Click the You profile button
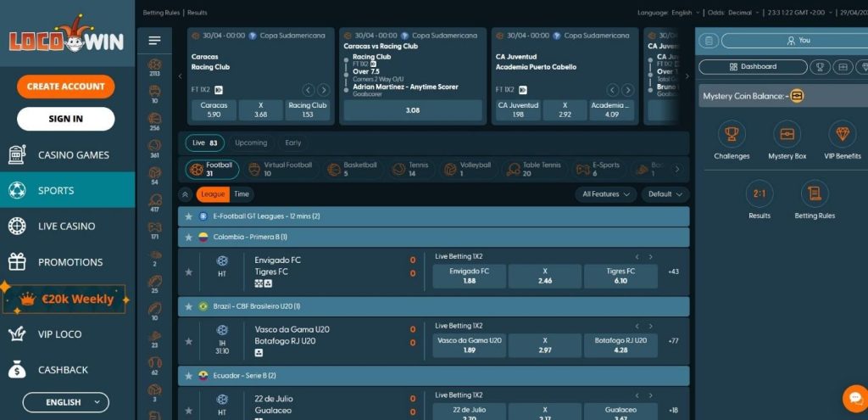 pos(797,41)
